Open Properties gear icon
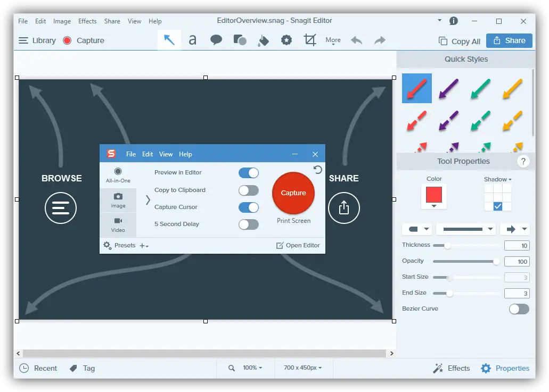 click(x=486, y=368)
